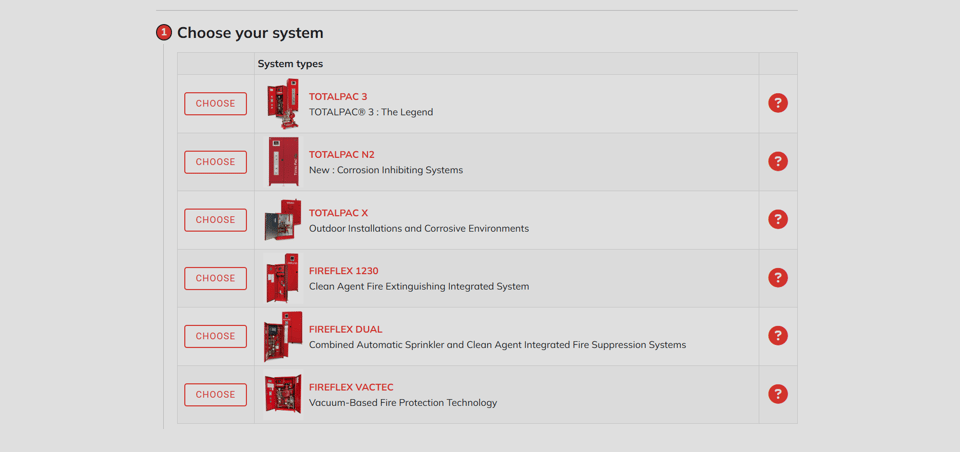The width and height of the screenshot is (960, 452).
Task: Open help for FIREFLEX VACTEC system
Action: coord(778,394)
